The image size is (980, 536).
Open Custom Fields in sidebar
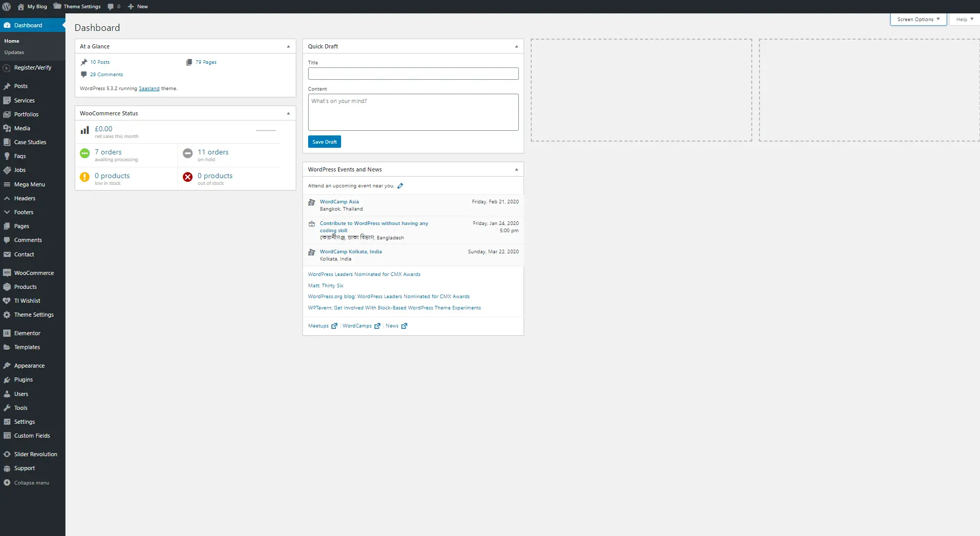32,436
